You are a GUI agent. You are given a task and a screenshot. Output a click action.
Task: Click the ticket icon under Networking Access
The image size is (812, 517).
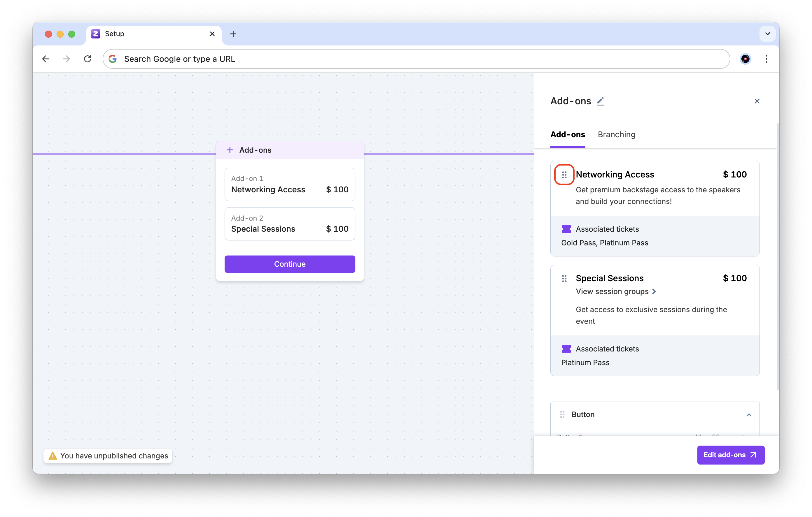(566, 229)
